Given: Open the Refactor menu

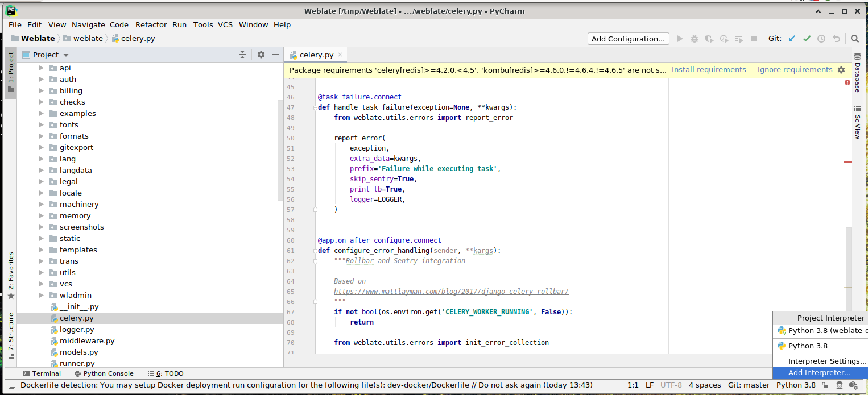Looking at the screenshot, I should 151,24.
